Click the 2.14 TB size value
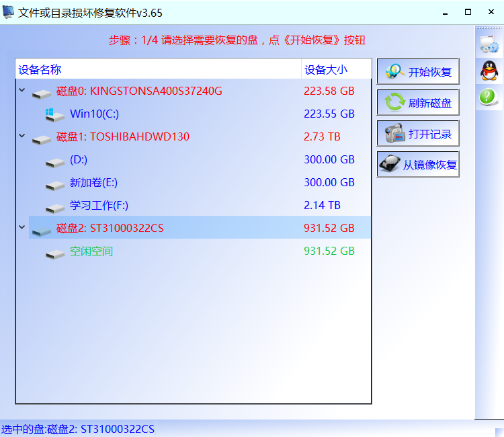Viewport: 504px width, 437px height. pyautogui.click(x=322, y=205)
